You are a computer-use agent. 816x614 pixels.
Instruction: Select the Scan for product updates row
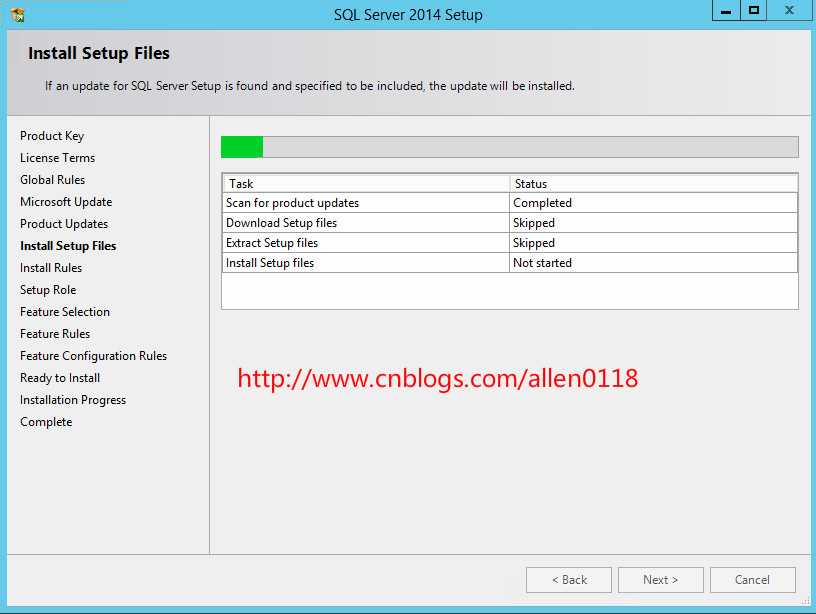point(510,203)
